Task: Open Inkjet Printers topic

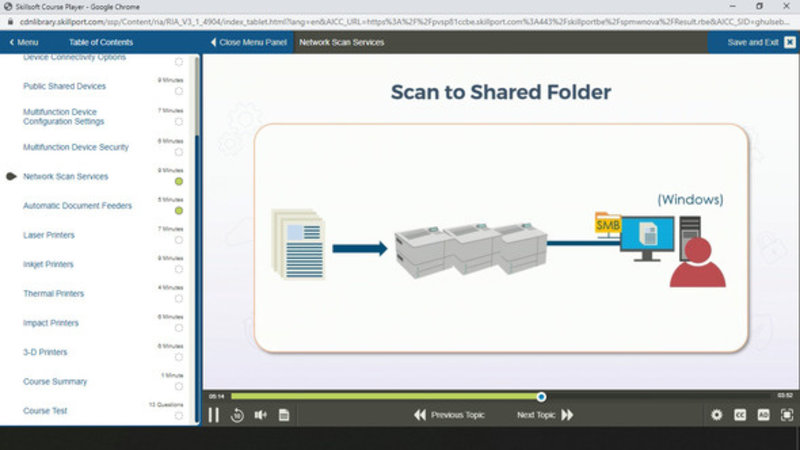Action: tap(48, 264)
